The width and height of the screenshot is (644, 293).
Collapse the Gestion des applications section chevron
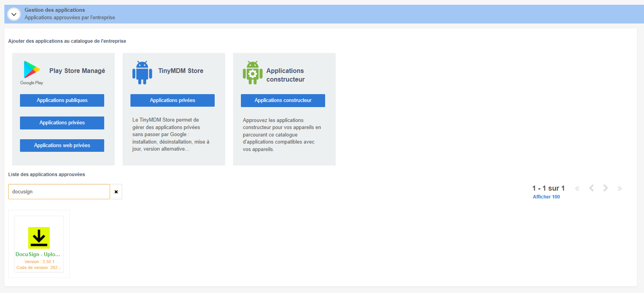tap(14, 14)
